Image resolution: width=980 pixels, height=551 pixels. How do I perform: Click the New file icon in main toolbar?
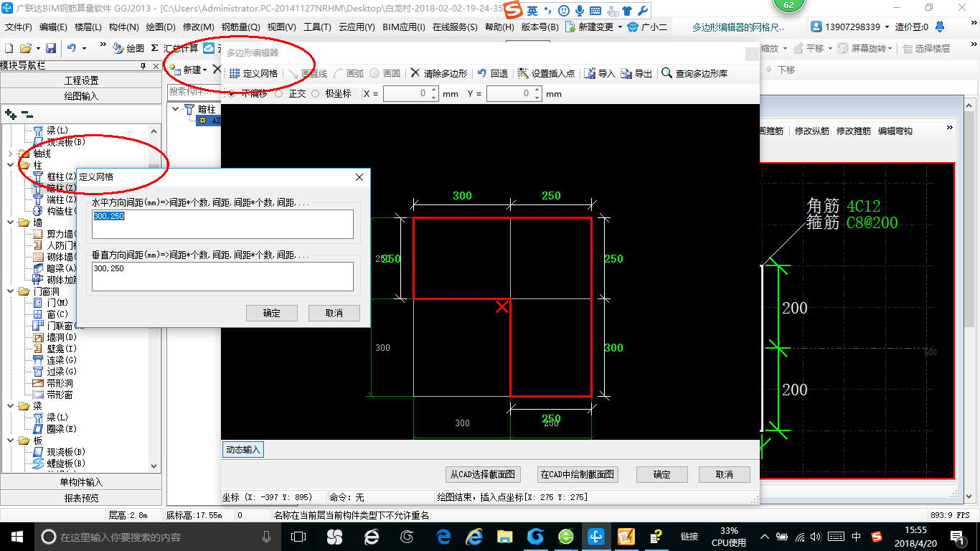[x=9, y=48]
